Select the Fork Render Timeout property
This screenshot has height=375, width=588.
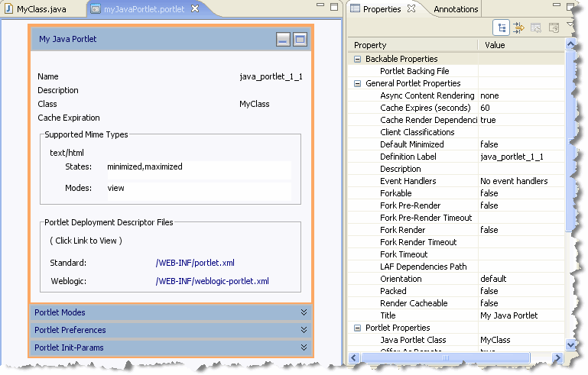tap(418, 242)
